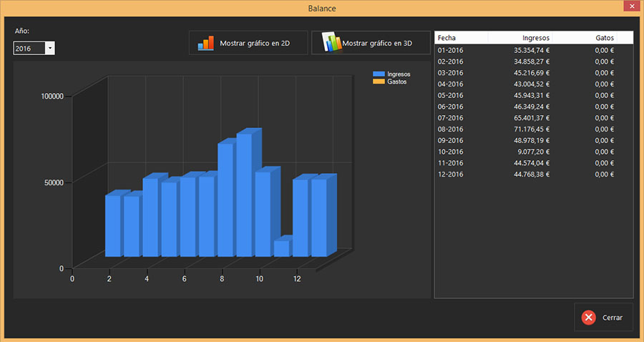Click the 43.004,52 € income value
The image size is (644, 342).
coord(532,84)
